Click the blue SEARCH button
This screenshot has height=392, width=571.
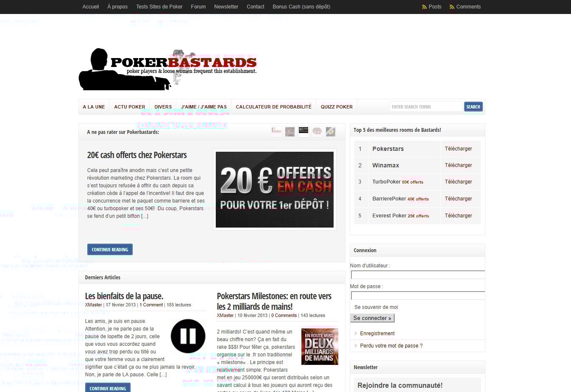coord(474,107)
